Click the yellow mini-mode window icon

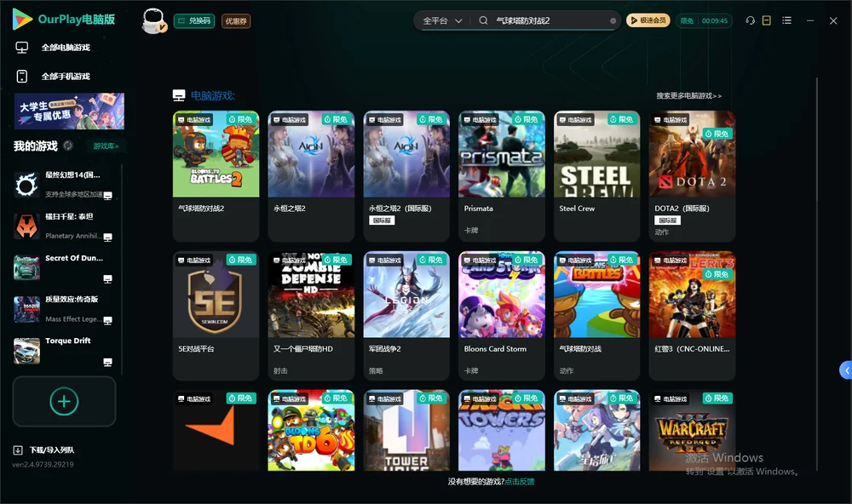click(767, 20)
